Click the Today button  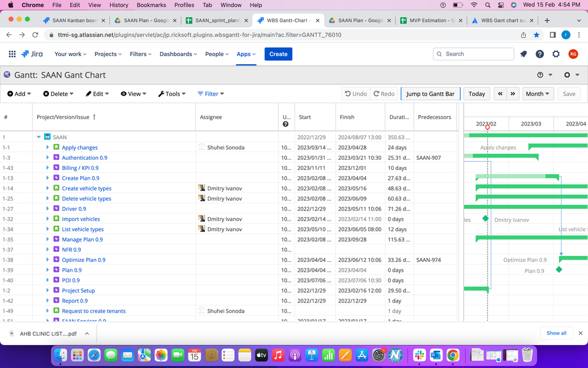point(477,93)
